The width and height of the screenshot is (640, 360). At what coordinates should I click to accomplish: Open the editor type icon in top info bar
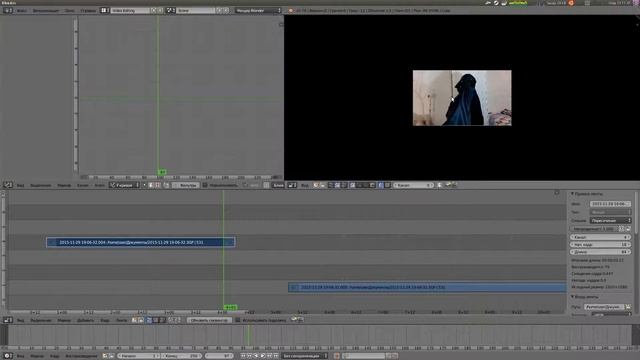tap(7, 10)
